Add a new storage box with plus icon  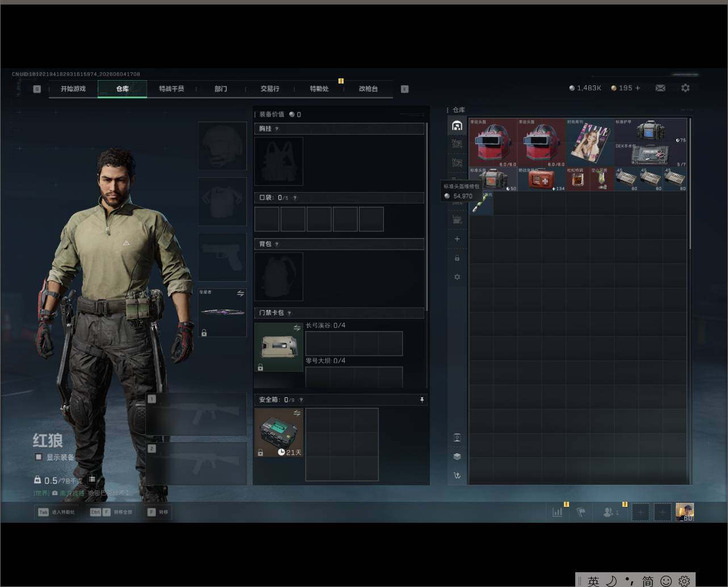click(x=457, y=239)
